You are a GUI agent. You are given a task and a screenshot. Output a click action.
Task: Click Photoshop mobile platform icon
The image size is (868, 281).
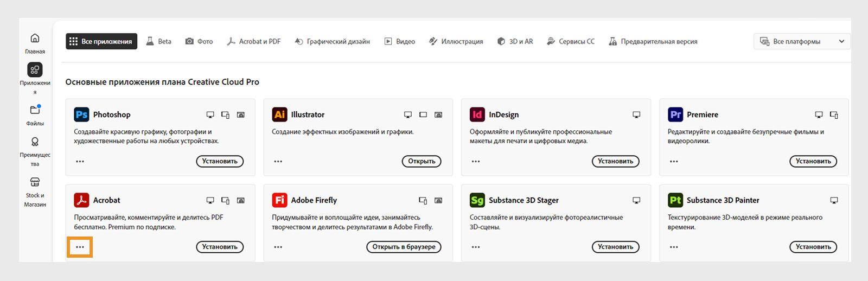coord(225,115)
